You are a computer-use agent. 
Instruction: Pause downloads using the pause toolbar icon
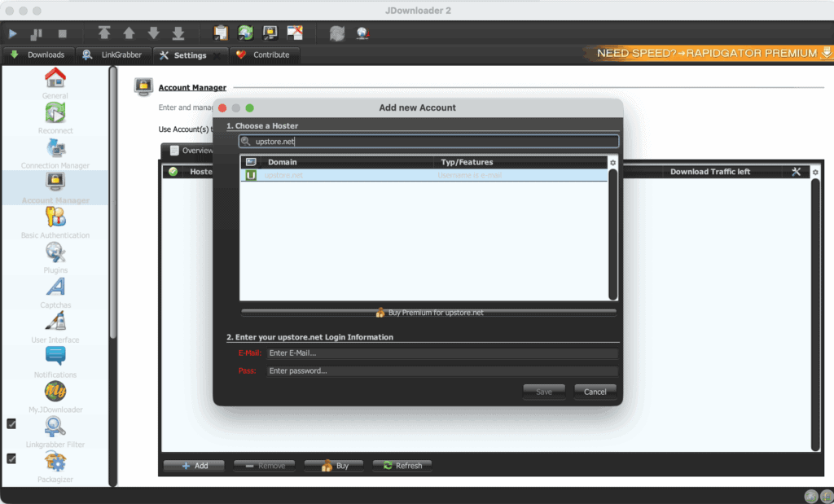point(36,34)
